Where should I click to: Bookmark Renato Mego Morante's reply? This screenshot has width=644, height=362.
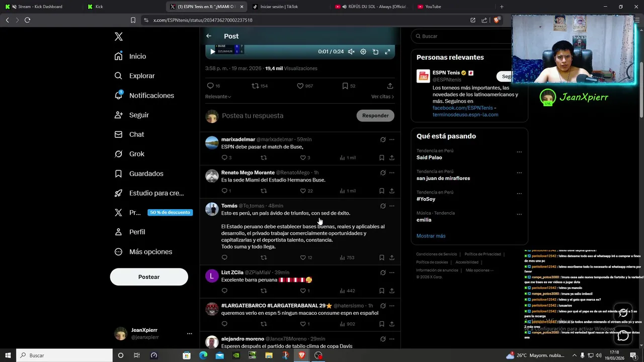point(381,191)
